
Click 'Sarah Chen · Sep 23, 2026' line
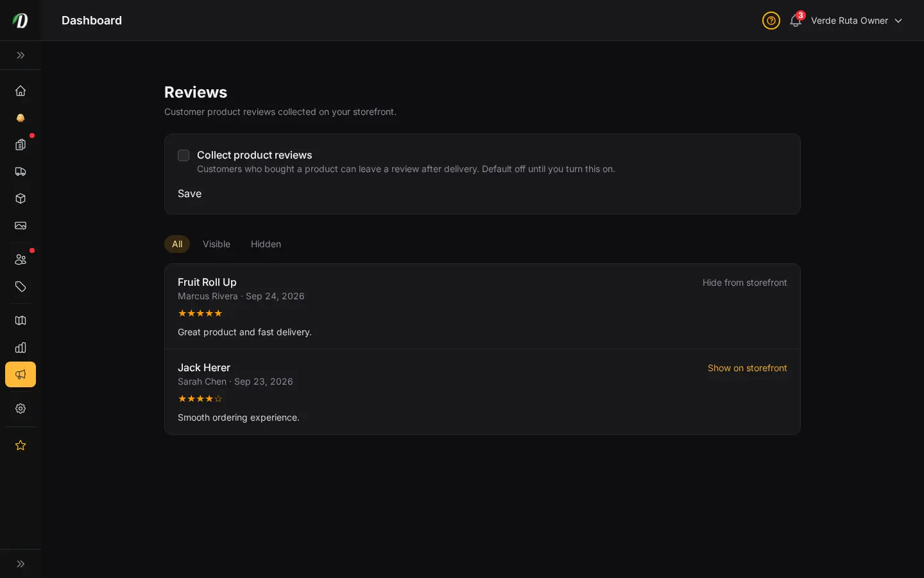pos(235,381)
